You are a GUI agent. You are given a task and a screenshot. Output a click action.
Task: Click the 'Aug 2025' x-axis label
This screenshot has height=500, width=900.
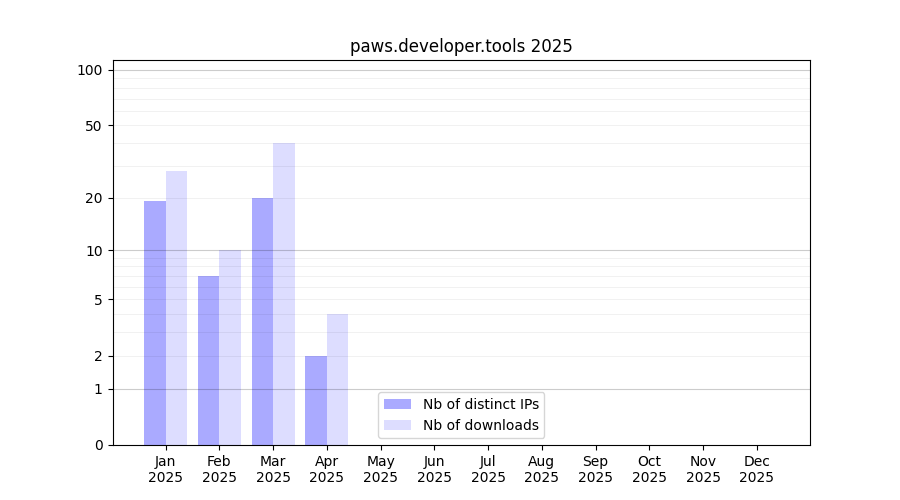(x=541, y=469)
